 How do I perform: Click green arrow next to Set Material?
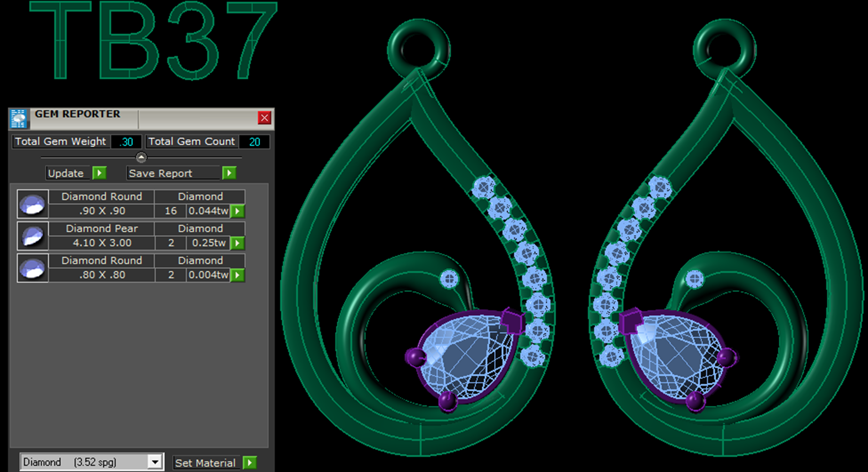[x=250, y=463]
